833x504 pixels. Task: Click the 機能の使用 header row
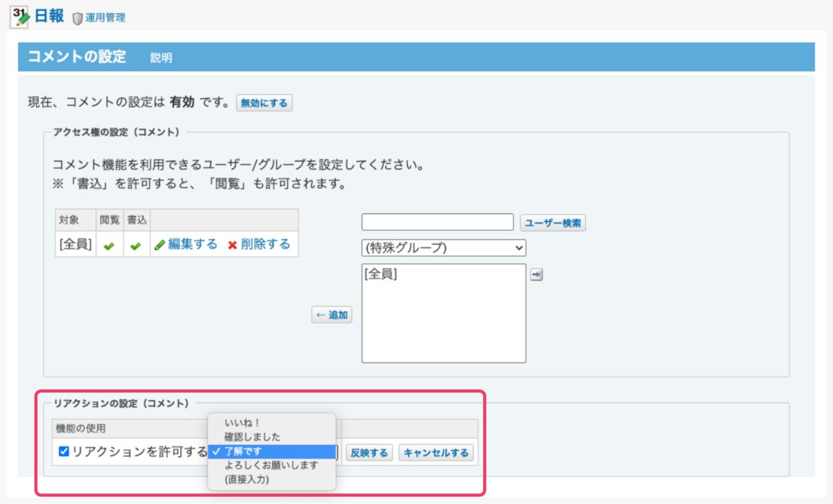click(x=265, y=428)
